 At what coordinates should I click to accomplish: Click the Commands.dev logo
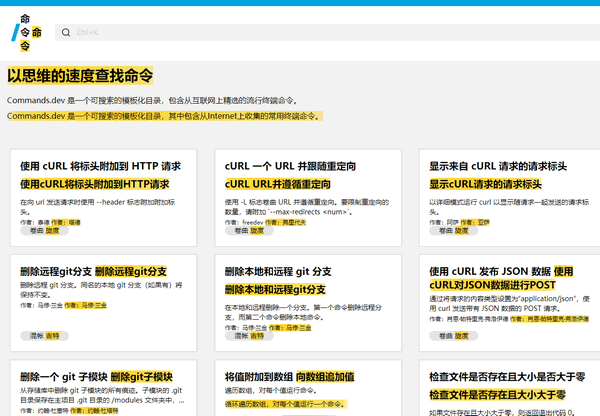tap(26, 33)
